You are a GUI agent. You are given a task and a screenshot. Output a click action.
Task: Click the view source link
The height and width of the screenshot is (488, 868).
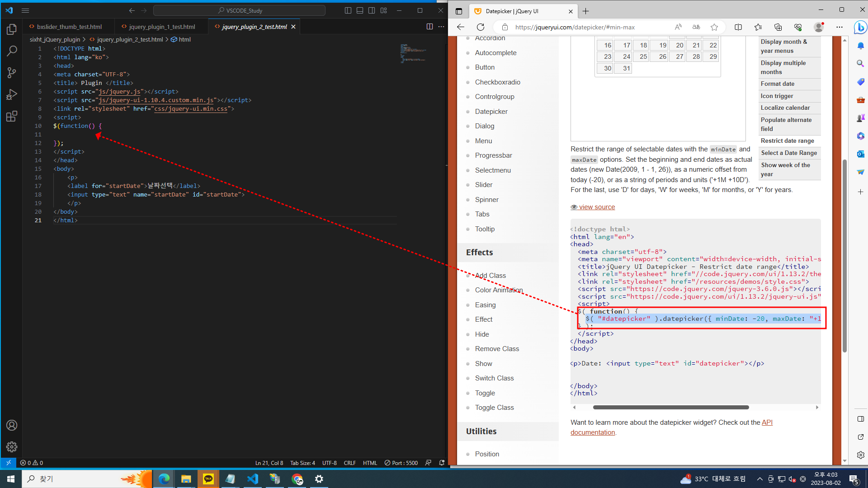[597, 207]
